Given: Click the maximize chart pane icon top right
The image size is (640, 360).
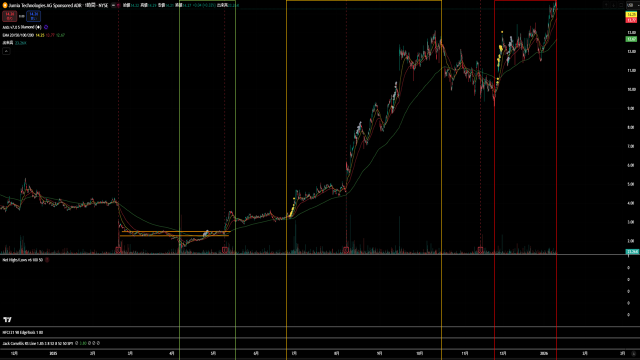Looking at the screenshot, I should pyautogui.click(x=621, y=5).
